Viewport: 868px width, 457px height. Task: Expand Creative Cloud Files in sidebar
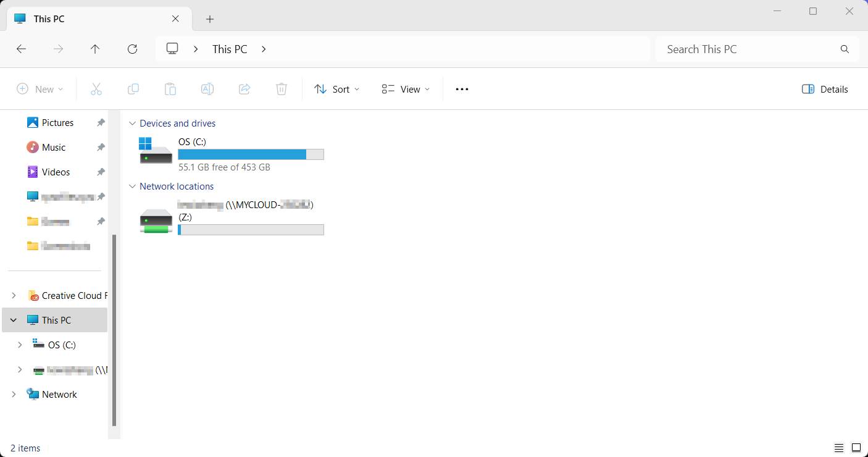pos(14,296)
